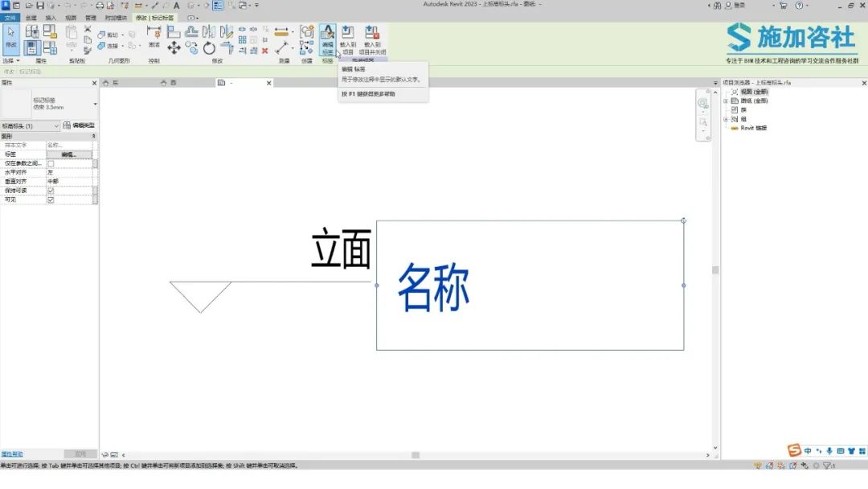The width and height of the screenshot is (868, 489).
Task: Select the Mirror Pick Axis tool
Action: [x=209, y=32]
